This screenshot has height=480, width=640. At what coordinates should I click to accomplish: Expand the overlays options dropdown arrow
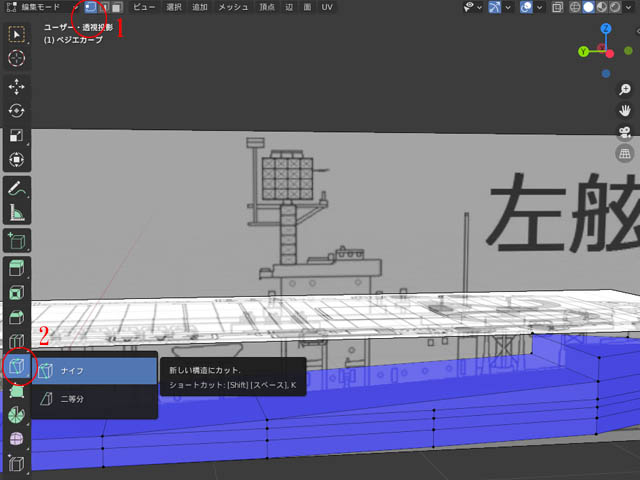540,7
